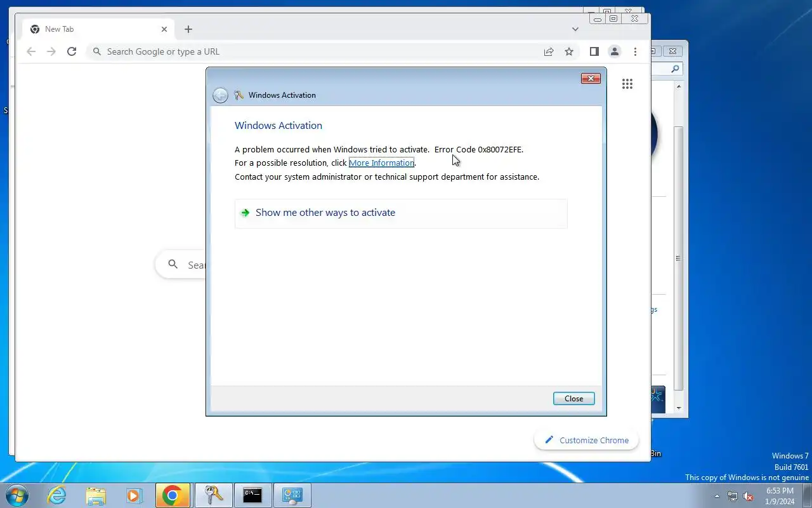Open a new tab with plus button
The width and height of the screenshot is (812, 508).
188,29
